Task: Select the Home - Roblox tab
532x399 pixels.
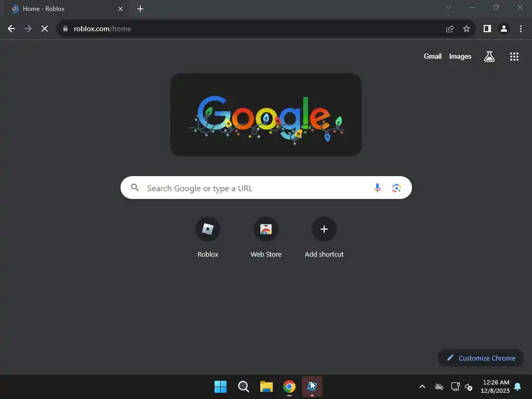Action: 66,9
